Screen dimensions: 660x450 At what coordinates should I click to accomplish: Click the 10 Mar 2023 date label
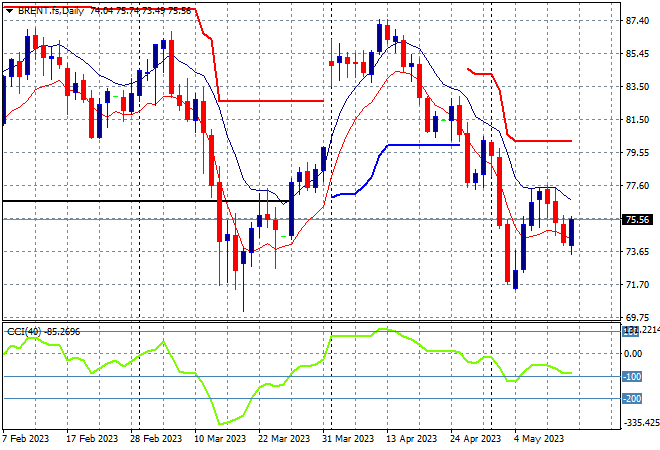(220, 439)
